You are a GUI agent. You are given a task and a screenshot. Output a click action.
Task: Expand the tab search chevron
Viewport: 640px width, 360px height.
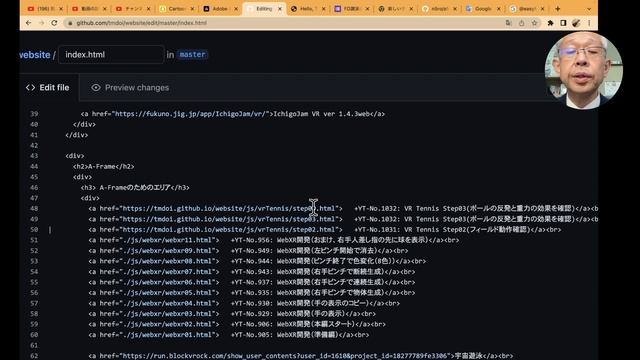coord(589,9)
